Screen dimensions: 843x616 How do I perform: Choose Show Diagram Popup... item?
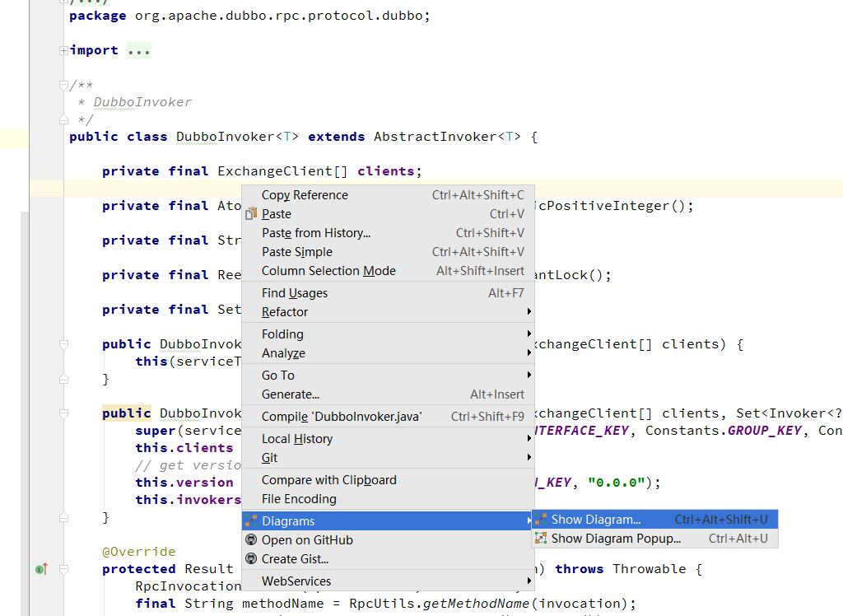click(654, 538)
